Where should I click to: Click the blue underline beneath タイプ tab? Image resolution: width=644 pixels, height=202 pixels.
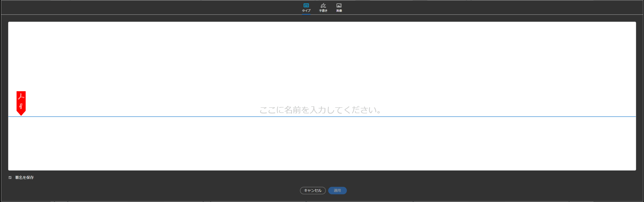(x=306, y=14)
